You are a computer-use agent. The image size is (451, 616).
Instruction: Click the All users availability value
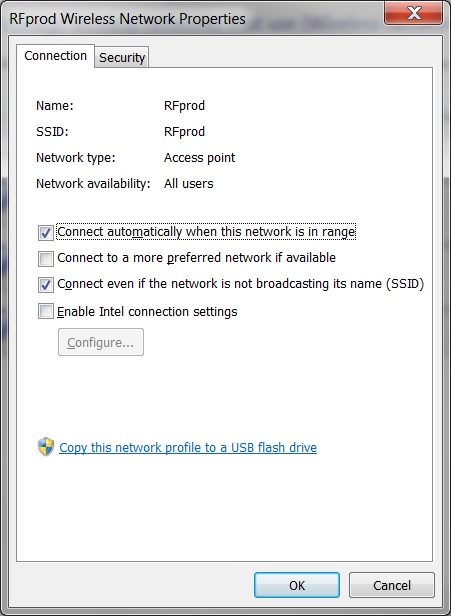coord(189,183)
